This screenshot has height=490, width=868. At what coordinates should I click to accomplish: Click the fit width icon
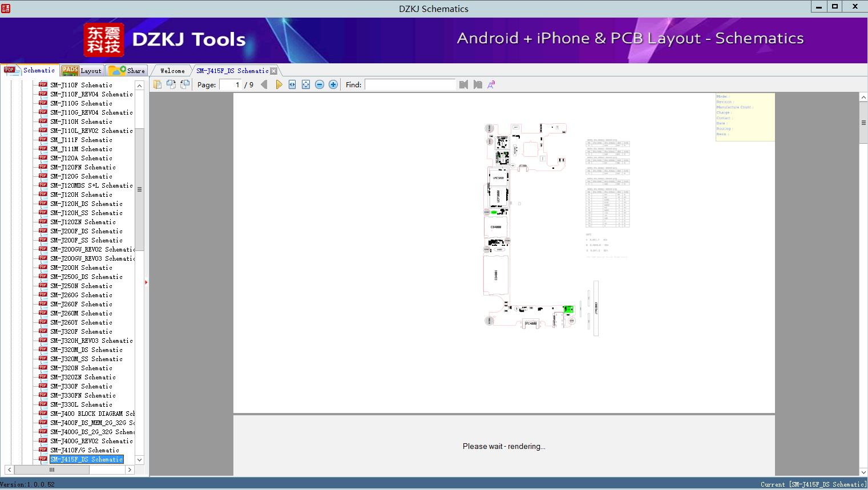click(292, 84)
